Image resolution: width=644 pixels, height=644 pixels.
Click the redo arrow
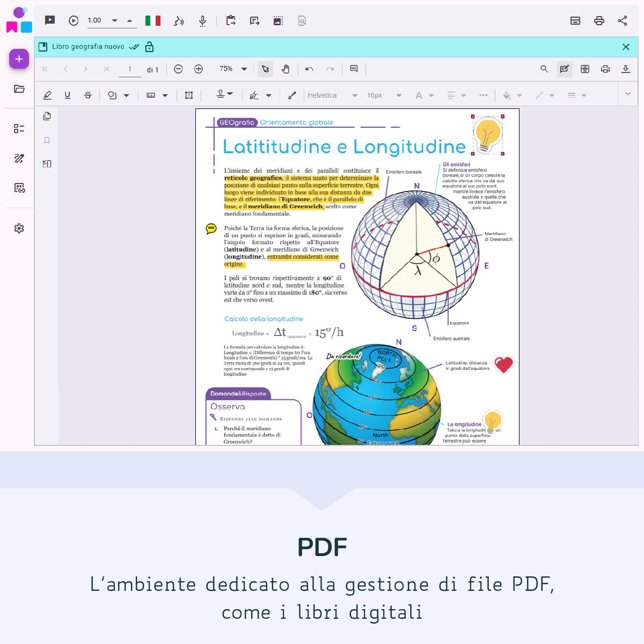click(x=330, y=69)
